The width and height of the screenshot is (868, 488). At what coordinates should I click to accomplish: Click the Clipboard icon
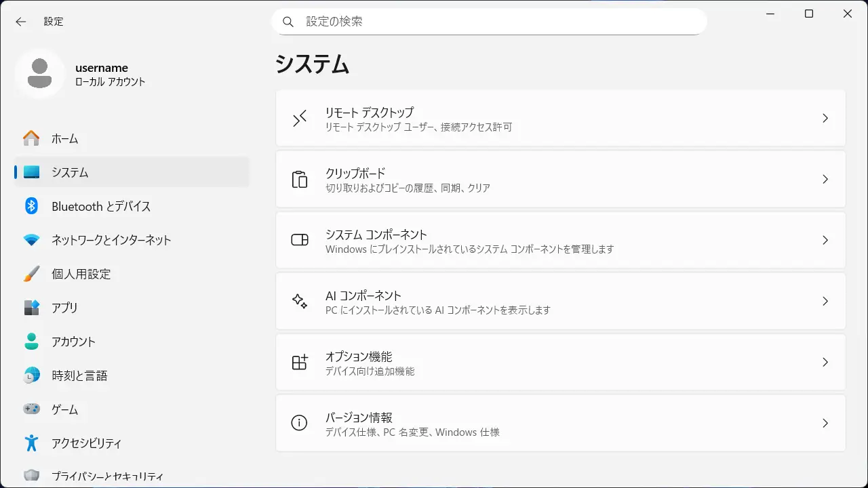[300, 180]
